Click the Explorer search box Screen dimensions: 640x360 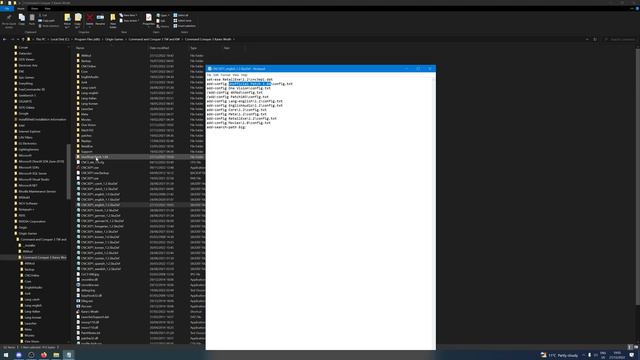pos(620,39)
